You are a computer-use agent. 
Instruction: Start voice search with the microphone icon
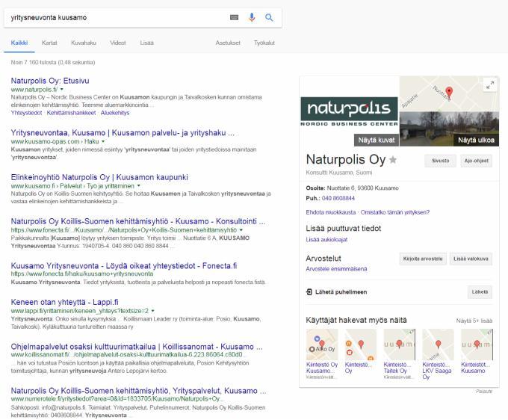(252, 17)
